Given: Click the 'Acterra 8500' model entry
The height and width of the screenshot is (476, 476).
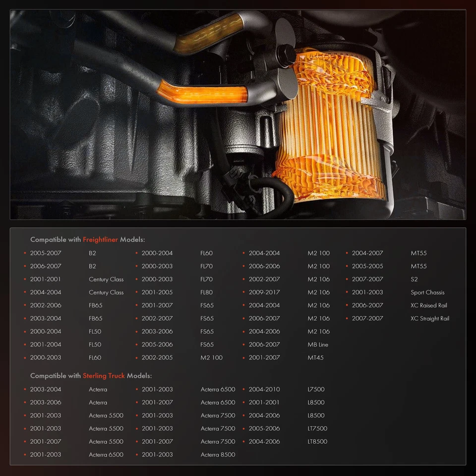Looking at the screenshot, I should pyautogui.click(x=218, y=455).
